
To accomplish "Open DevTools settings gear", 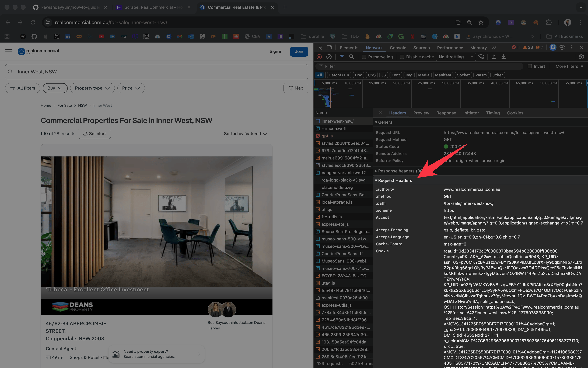I will 562,47.
